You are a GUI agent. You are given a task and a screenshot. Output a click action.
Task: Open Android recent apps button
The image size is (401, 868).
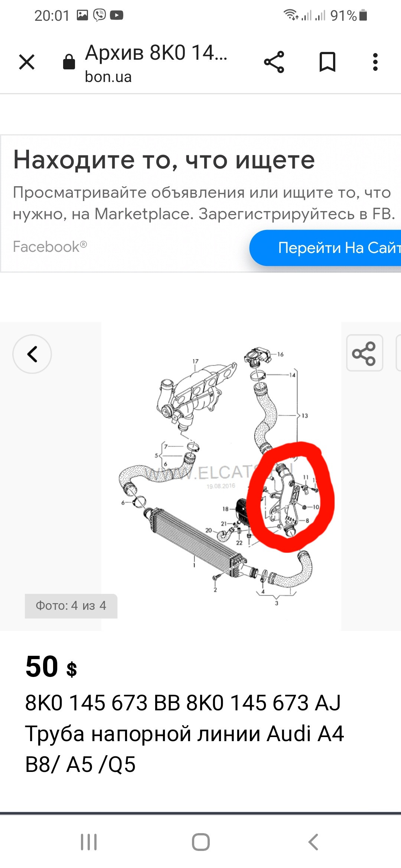(x=89, y=842)
